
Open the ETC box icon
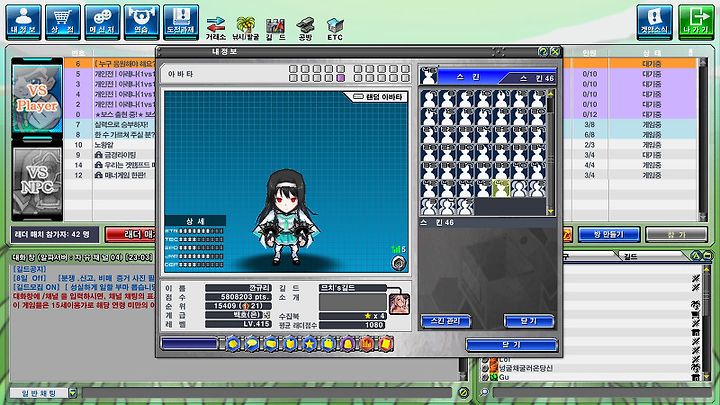click(335, 28)
